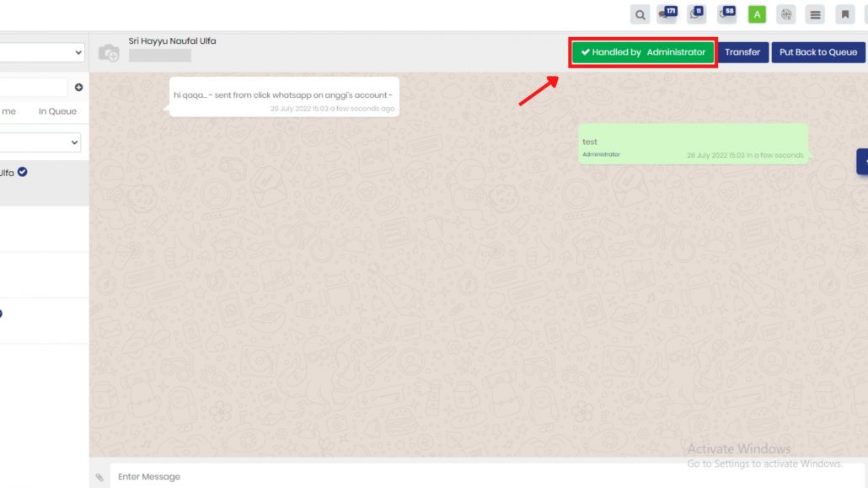Screen dimensions: 868x488
Task: Click Put Back to Queue
Action: (x=818, y=52)
